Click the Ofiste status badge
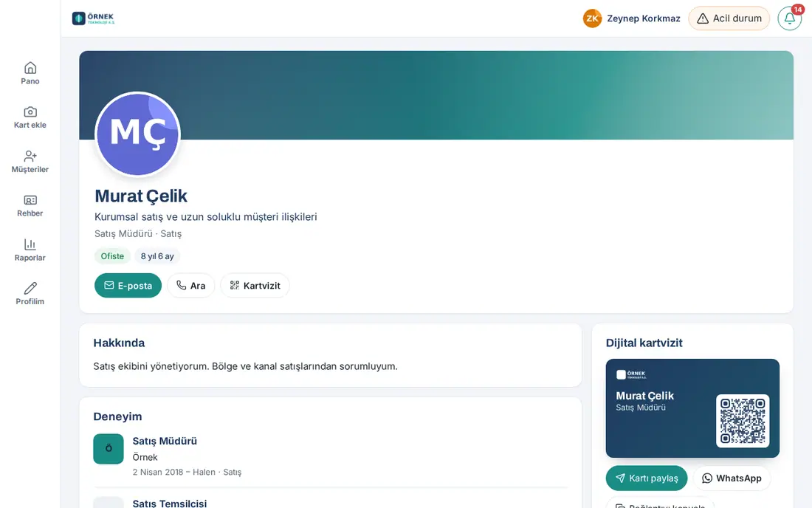The image size is (812, 508). click(112, 255)
